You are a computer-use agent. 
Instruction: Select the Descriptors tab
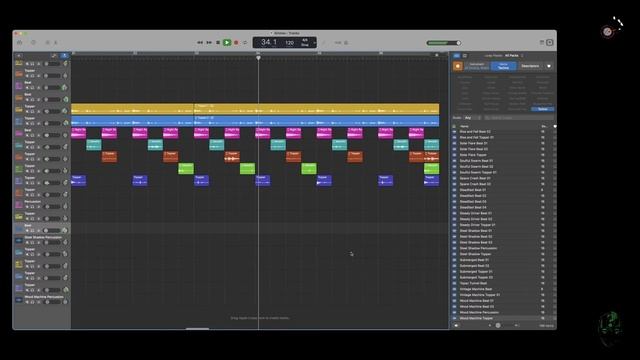tap(530, 66)
